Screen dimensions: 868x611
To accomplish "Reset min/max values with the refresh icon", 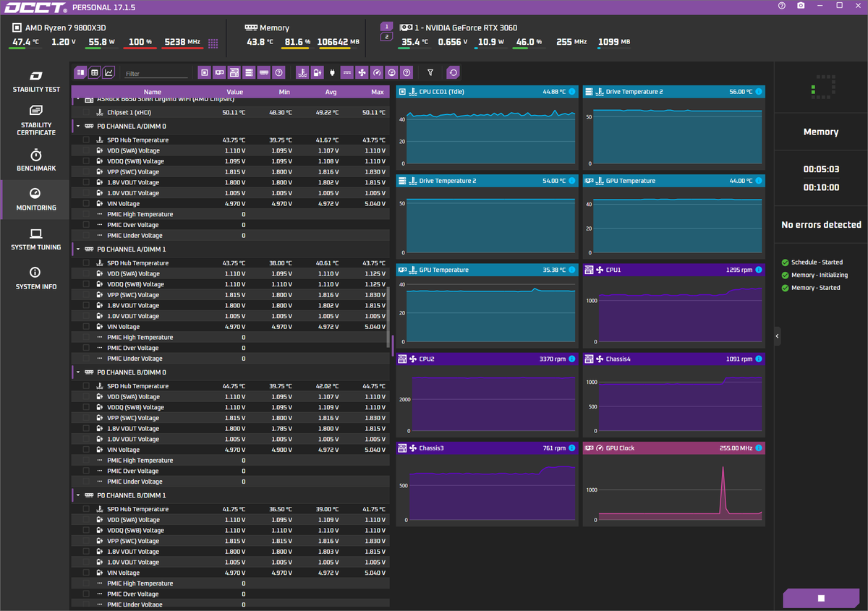I will click(x=453, y=72).
